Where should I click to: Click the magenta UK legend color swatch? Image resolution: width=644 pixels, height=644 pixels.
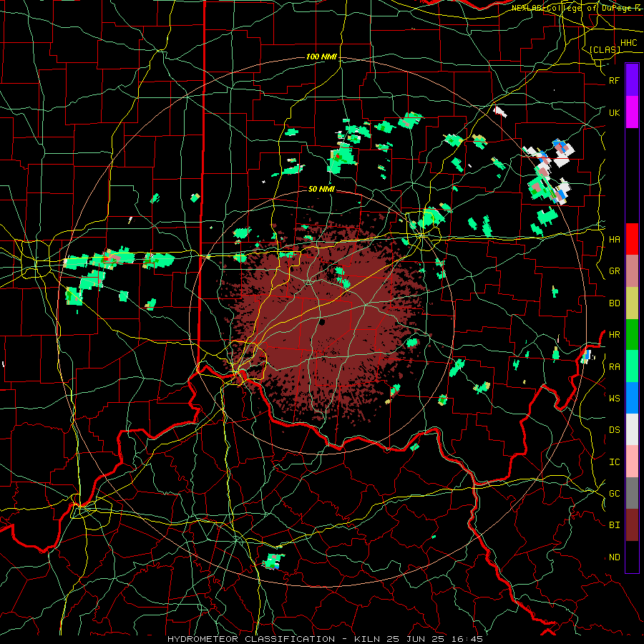point(632,112)
